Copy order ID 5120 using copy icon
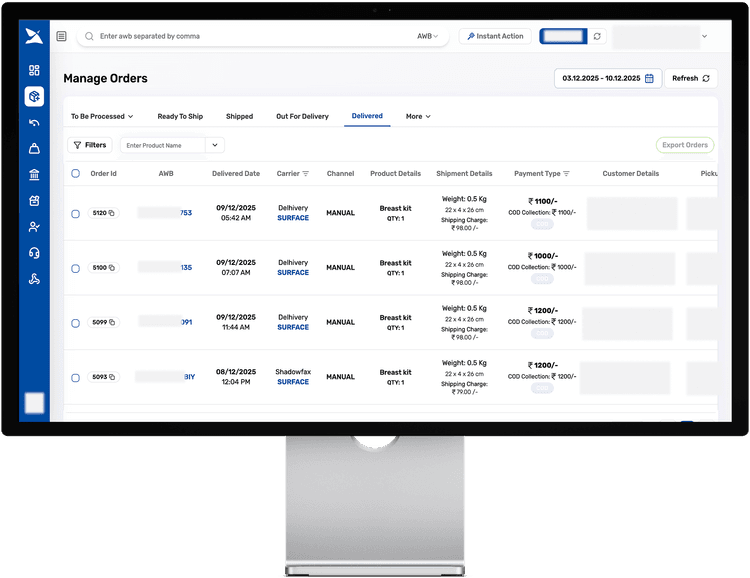This screenshot has width=750, height=578. [112, 213]
